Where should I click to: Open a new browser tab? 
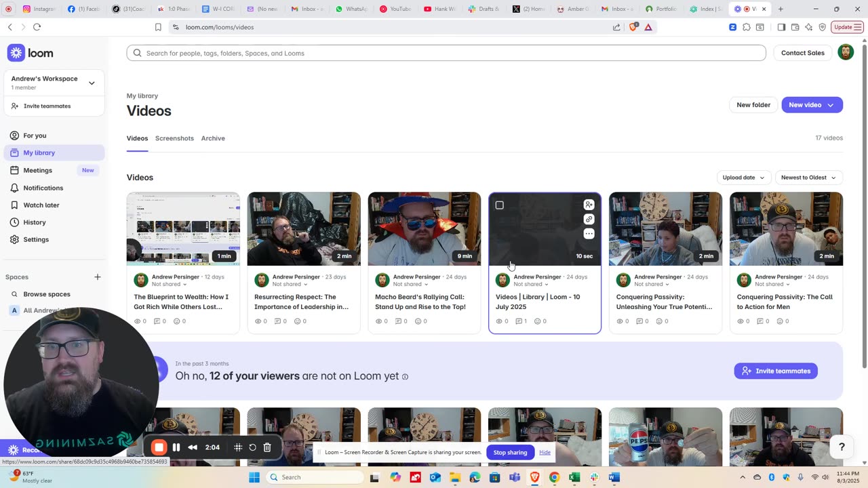point(781,9)
